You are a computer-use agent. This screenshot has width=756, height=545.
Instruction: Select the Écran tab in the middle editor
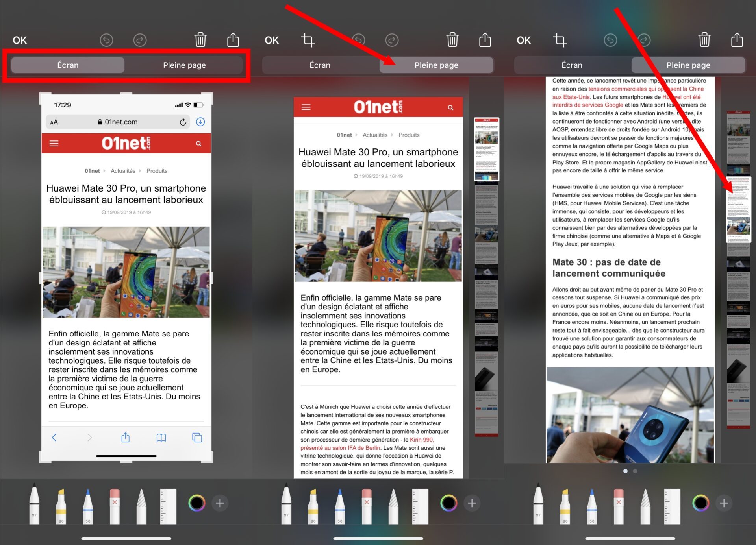tap(320, 65)
